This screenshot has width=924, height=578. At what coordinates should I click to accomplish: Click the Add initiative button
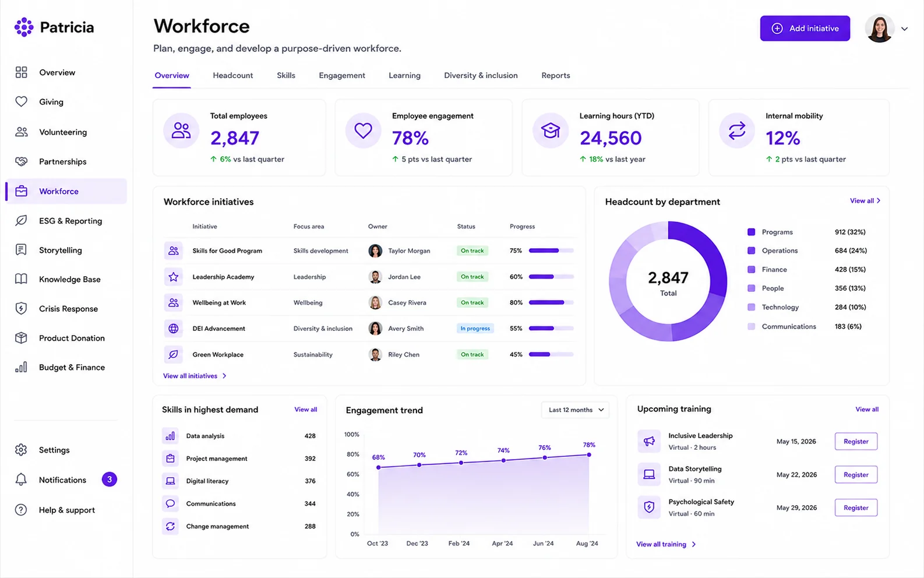point(805,28)
